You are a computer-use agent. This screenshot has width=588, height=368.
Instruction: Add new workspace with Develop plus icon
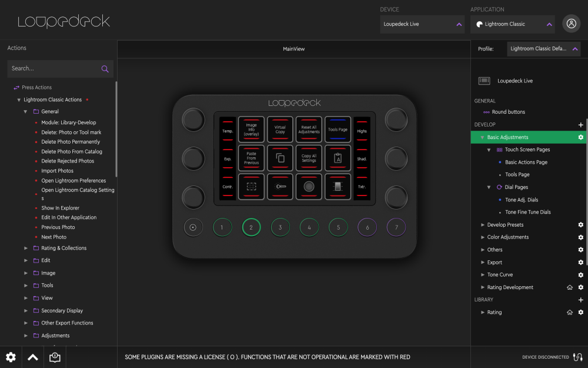(580, 125)
